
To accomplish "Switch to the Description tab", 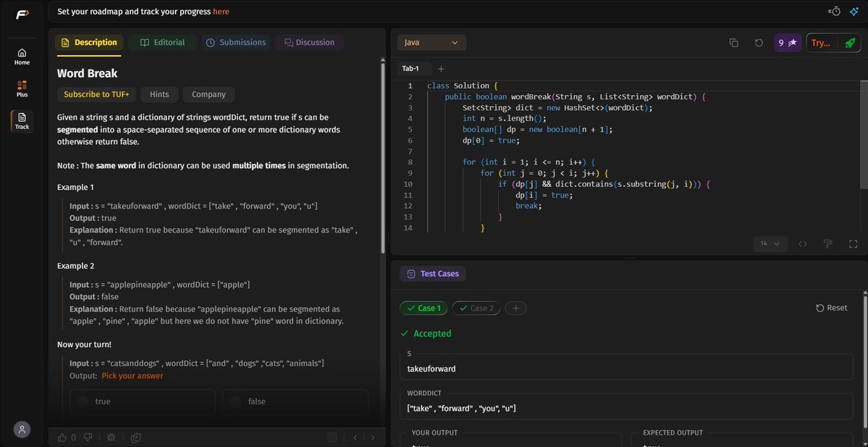I will [88, 43].
